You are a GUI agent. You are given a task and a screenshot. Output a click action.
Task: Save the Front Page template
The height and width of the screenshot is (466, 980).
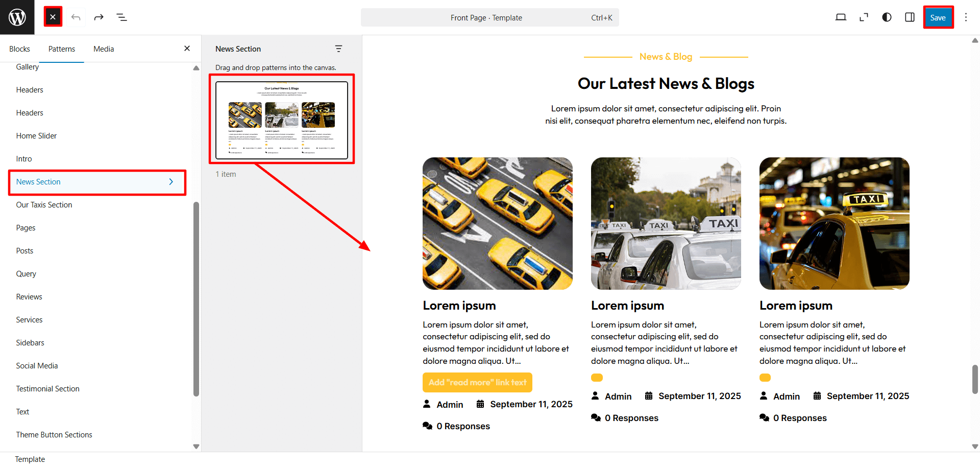tap(938, 17)
